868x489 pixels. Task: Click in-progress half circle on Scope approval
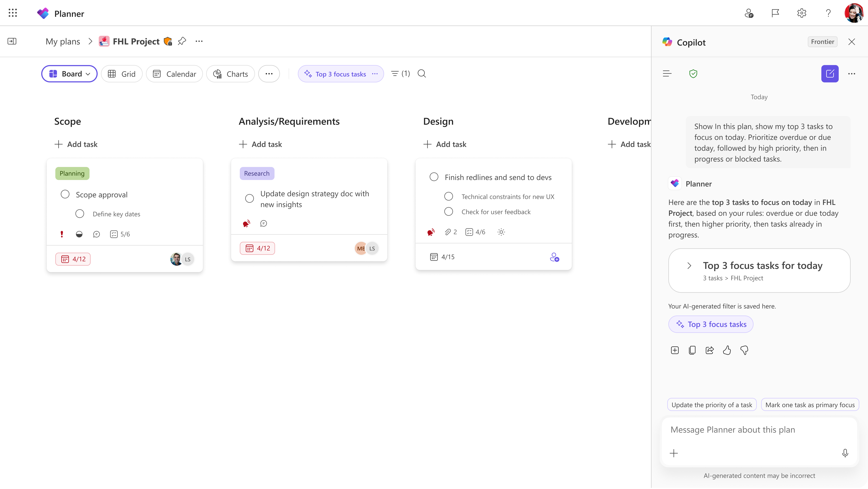(79, 234)
